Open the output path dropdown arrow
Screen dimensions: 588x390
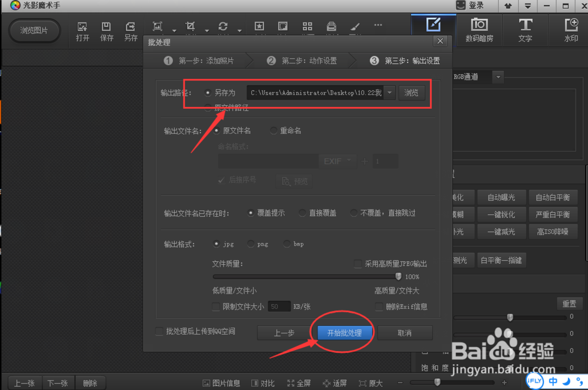(x=389, y=92)
